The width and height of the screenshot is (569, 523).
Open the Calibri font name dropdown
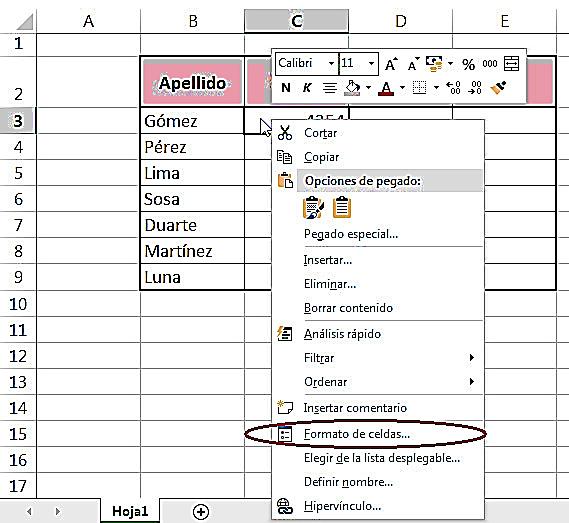pyautogui.click(x=331, y=64)
